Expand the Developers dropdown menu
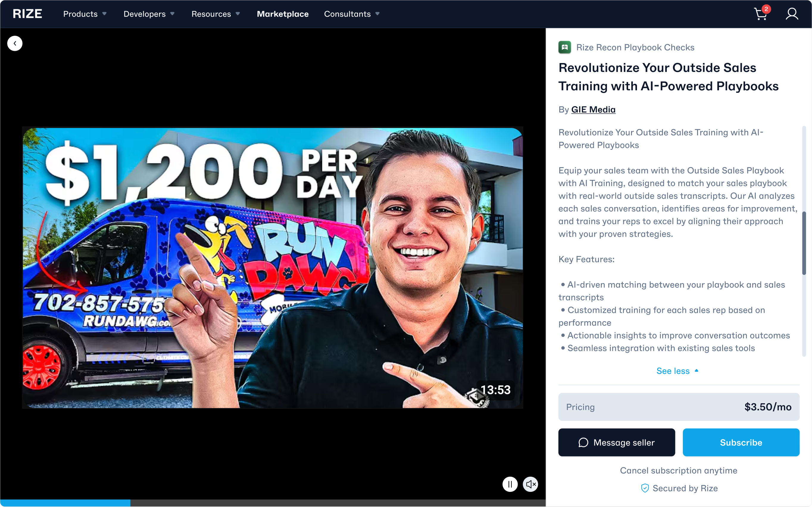Viewport: 812px width, 507px height. (149, 14)
